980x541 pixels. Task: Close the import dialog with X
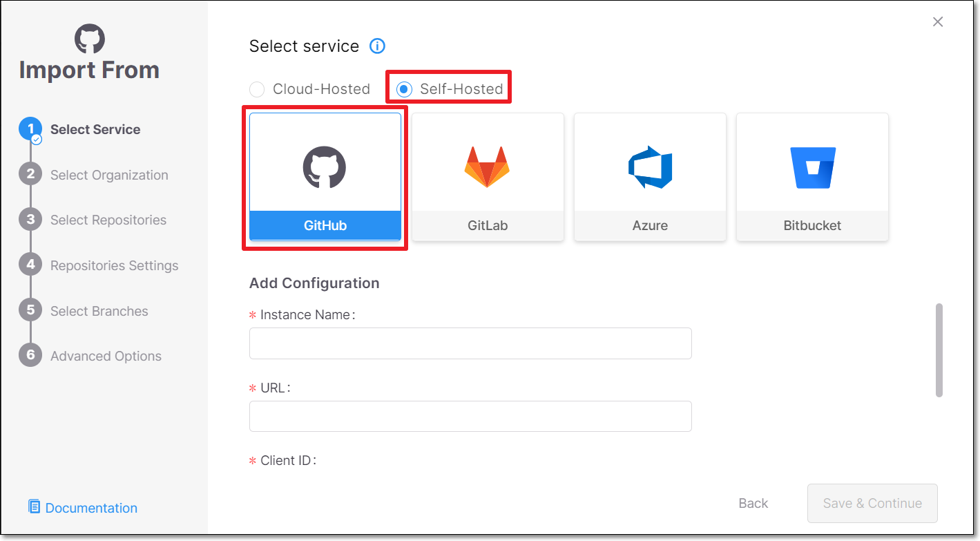(938, 22)
